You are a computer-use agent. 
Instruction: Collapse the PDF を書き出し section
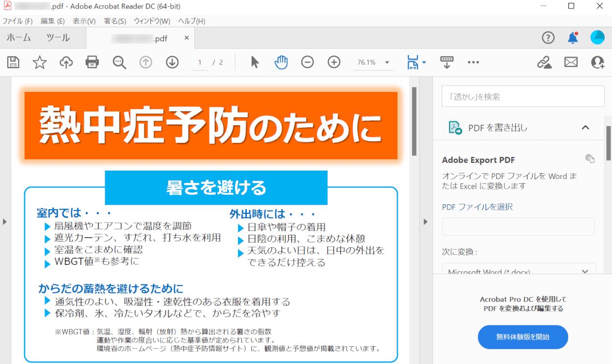(x=586, y=128)
